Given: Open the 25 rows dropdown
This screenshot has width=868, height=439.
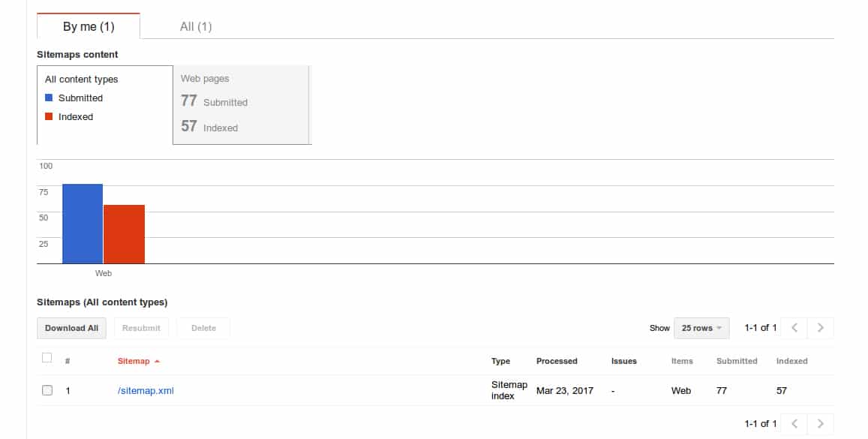Looking at the screenshot, I should pyautogui.click(x=701, y=328).
